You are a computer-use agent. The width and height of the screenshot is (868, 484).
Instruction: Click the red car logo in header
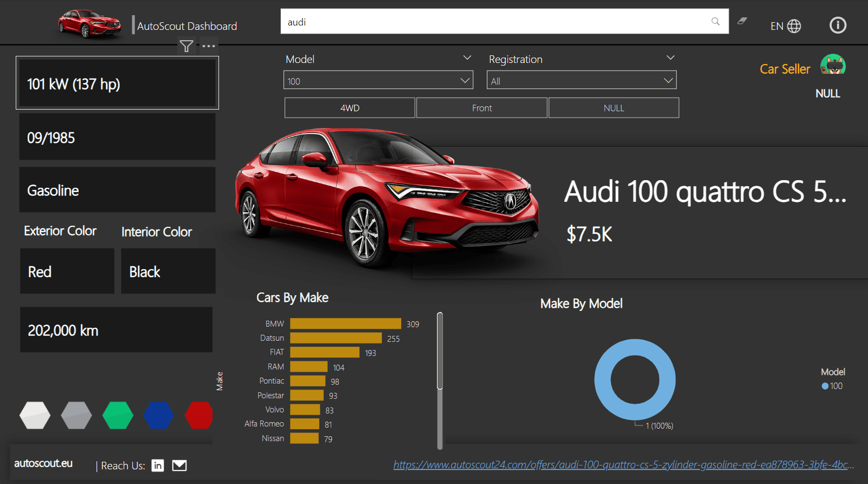click(x=90, y=24)
